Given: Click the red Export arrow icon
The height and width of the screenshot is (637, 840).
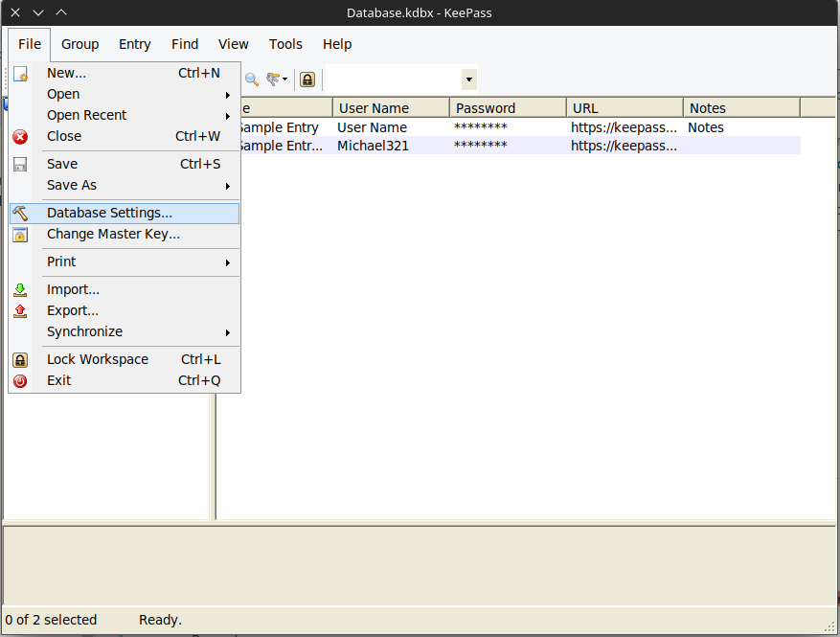Looking at the screenshot, I should (x=20, y=311).
